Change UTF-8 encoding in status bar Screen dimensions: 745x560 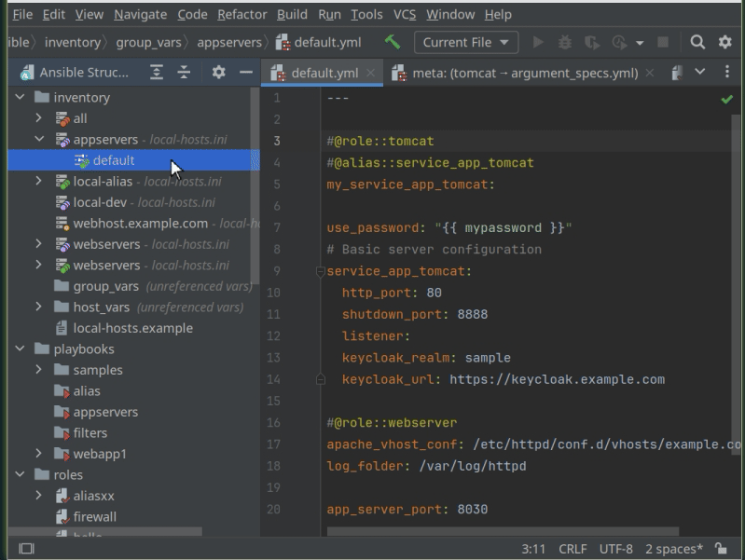coord(615,549)
